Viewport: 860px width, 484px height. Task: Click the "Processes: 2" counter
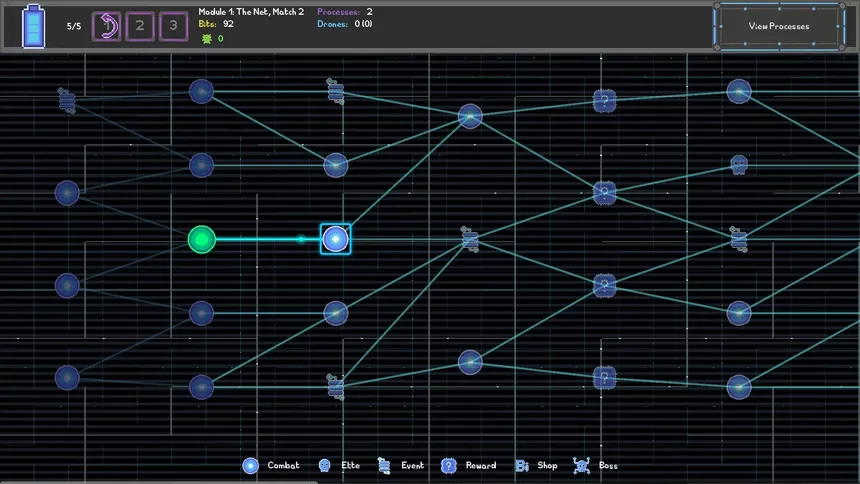[x=344, y=12]
